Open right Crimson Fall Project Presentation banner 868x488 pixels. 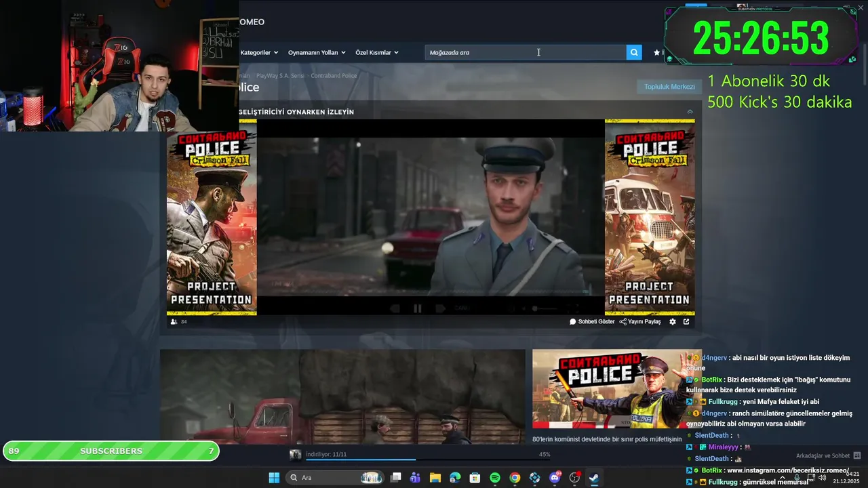(650, 217)
